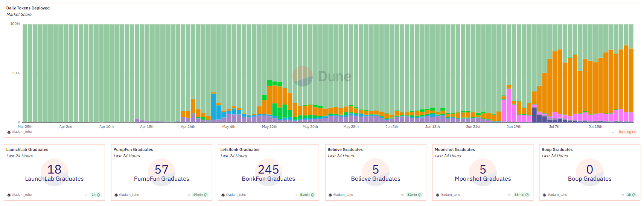The image size is (644, 206).
Task: Click the Jun 13th x-axis label
Action: pyautogui.click(x=432, y=127)
